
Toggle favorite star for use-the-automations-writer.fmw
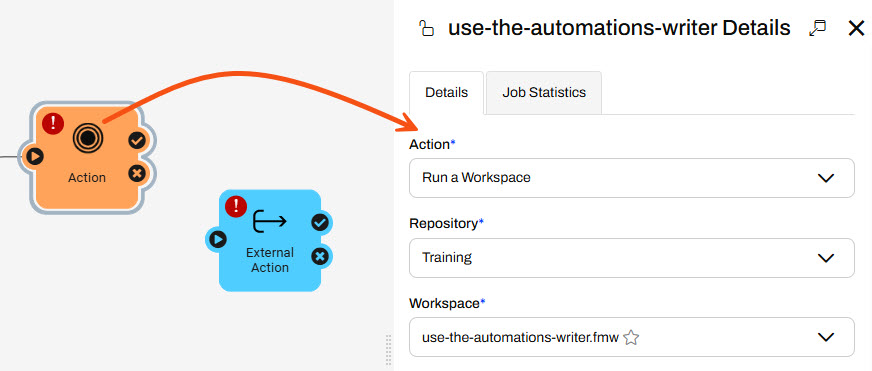click(x=631, y=337)
